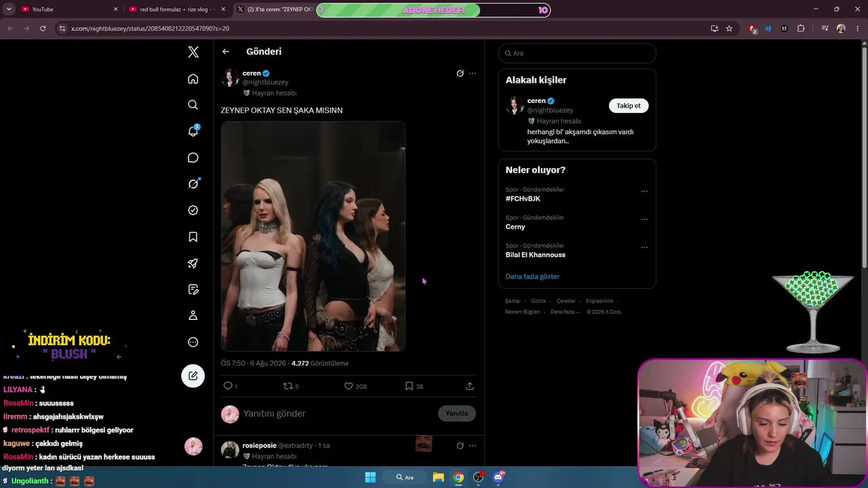The height and width of the screenshot is (488, 868).
Task: Go back using the Gönderi arrow
Action: (226, 52)
